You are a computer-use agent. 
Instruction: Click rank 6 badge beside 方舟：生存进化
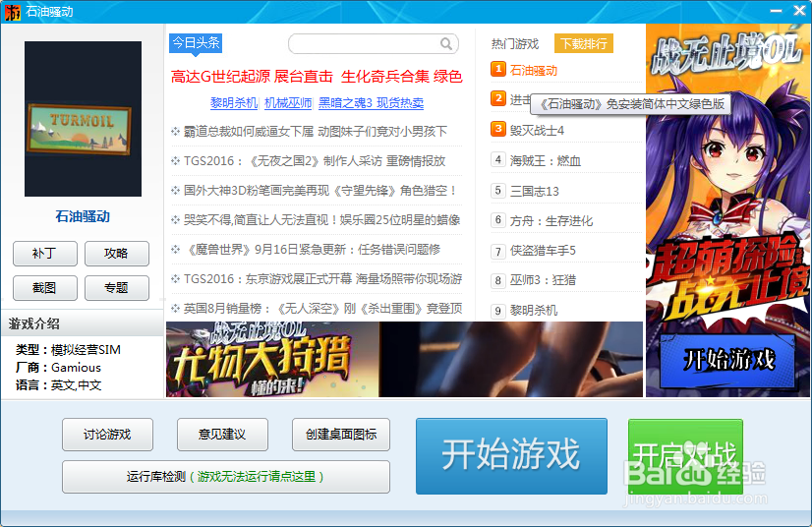(x=498, y=219)
